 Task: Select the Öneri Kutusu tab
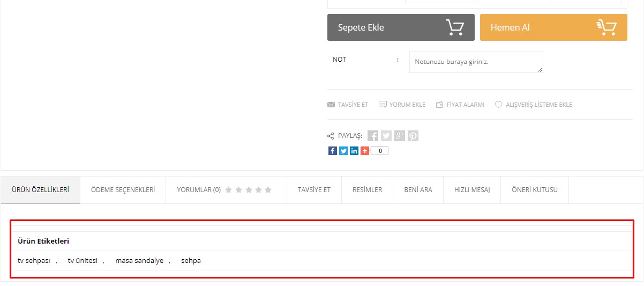(x=535, y=190)
